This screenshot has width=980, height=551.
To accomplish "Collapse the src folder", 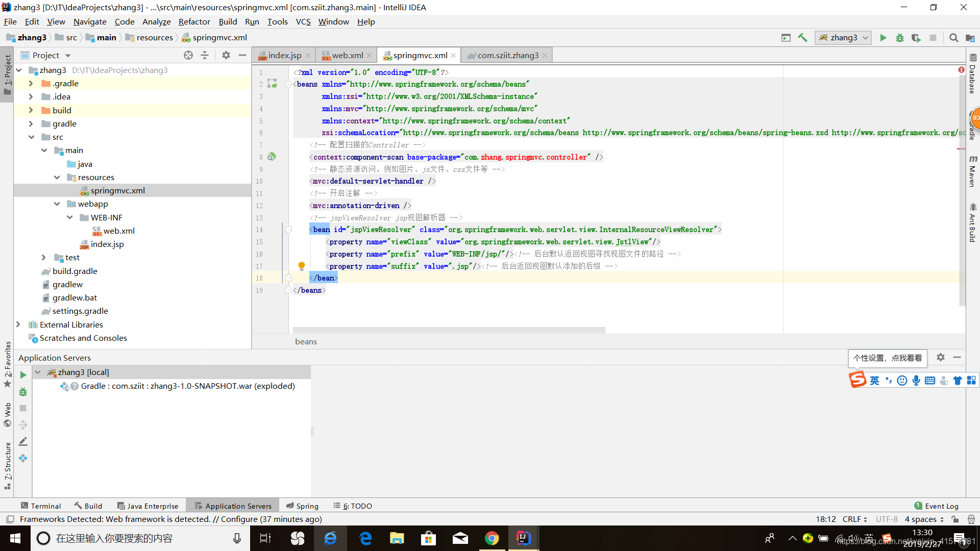I will pos(31,137).
